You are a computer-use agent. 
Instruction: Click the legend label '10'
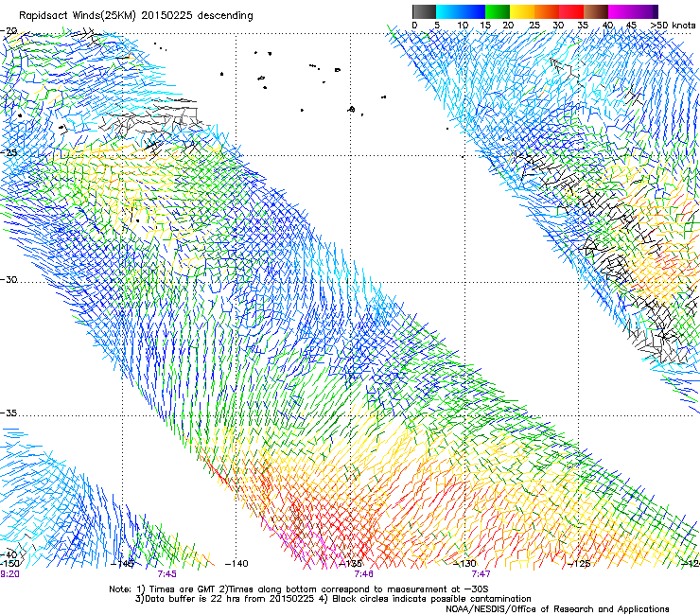coord(463,26)
